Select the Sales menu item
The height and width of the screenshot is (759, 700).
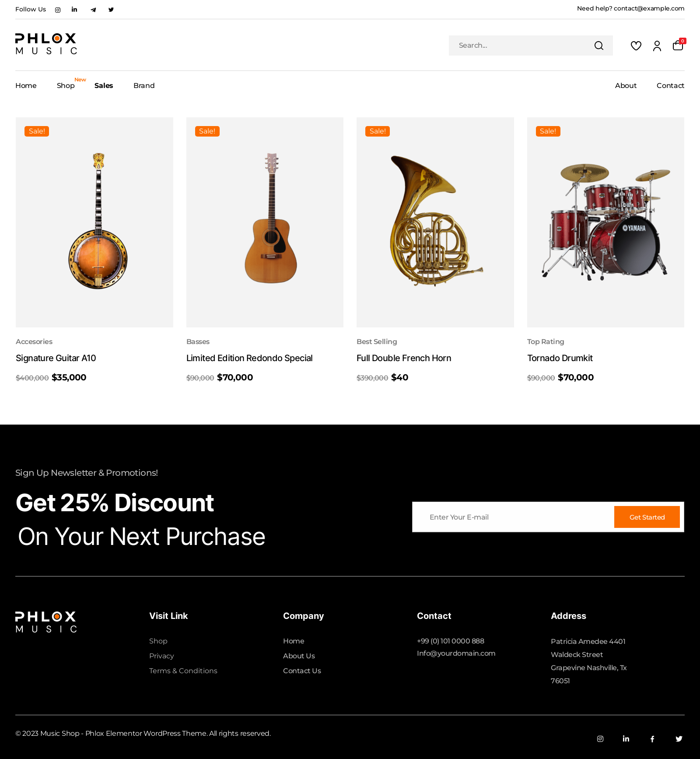coord(104,86)
